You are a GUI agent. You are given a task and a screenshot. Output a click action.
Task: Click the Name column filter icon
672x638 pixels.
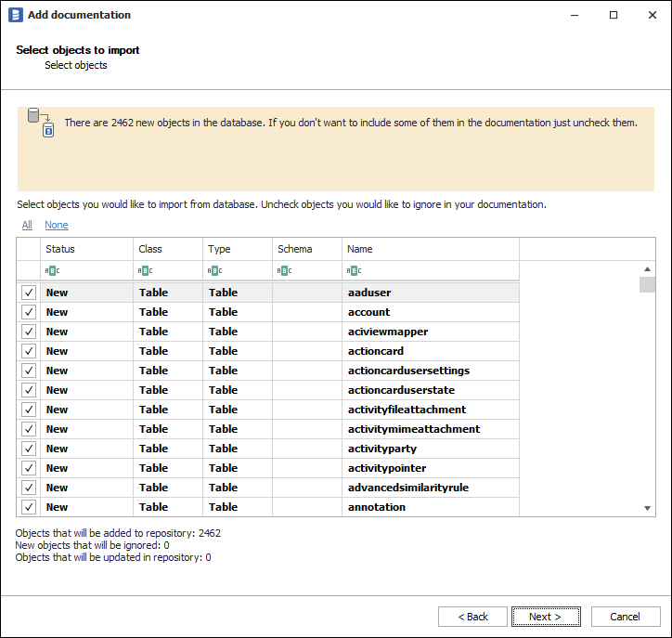point(354,271)
